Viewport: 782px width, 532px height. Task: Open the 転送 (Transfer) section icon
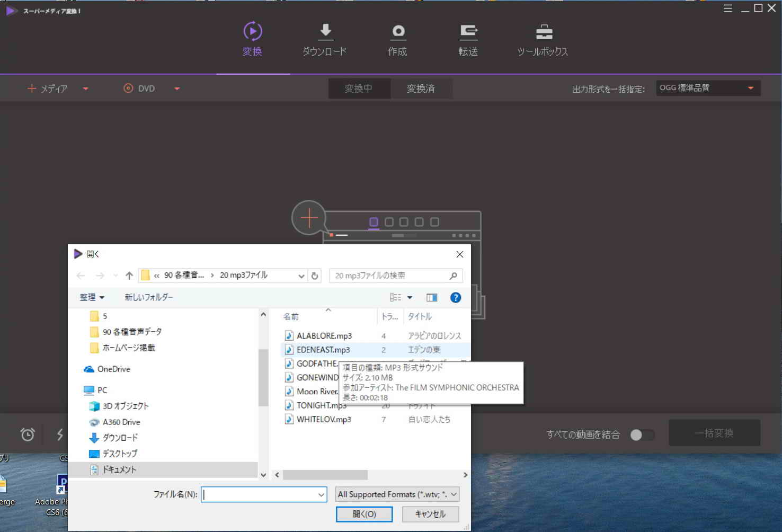click(468, 32)
